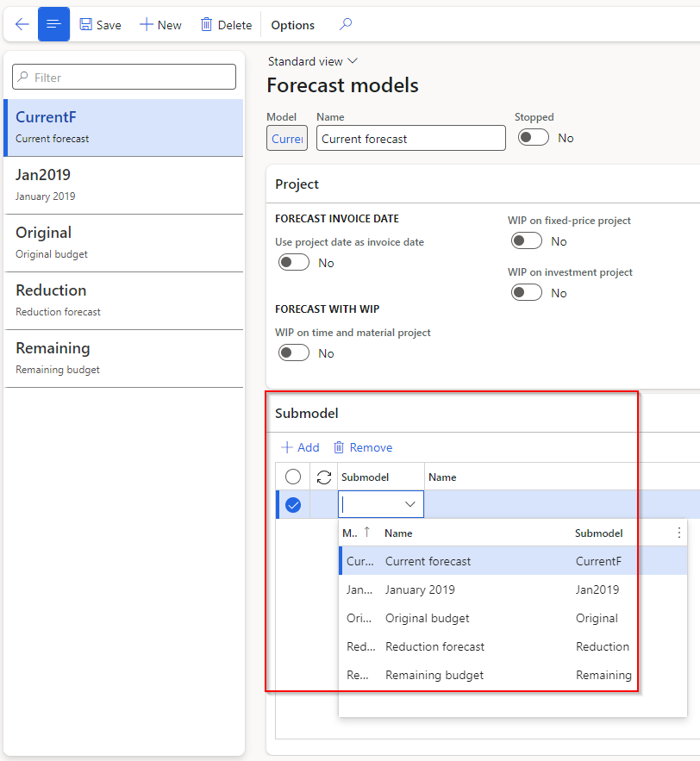Create a record with the New icon
700x761 pixels.
[159, 24]
